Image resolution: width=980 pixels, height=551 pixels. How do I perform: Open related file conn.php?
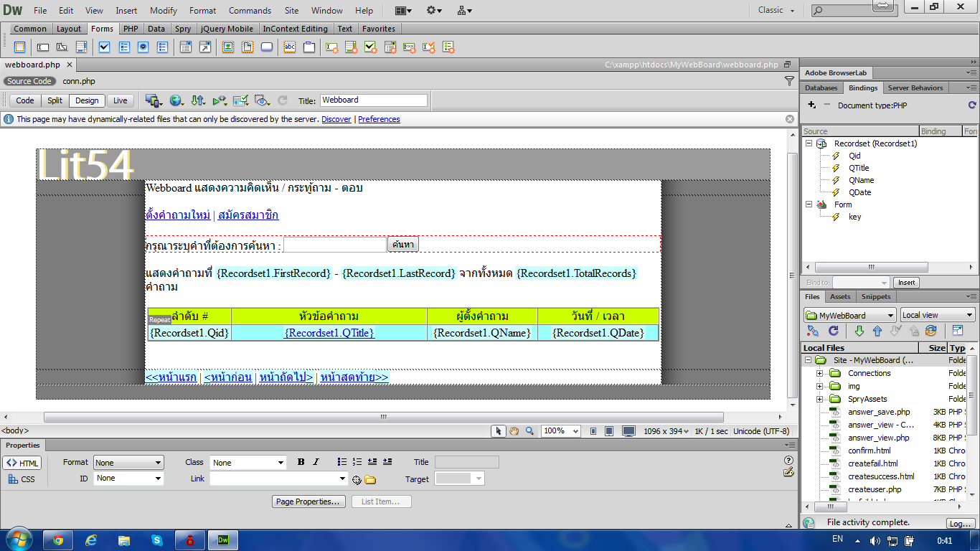pos(79,81)
